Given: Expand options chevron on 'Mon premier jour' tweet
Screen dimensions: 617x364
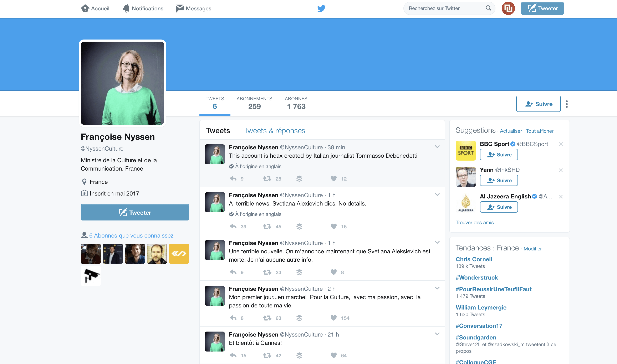Looking at the screenshot, I should pos(437,288).
